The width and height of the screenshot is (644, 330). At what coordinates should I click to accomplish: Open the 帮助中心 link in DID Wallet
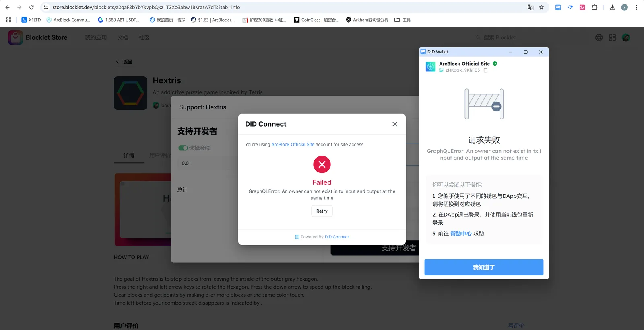click(461, 234)
